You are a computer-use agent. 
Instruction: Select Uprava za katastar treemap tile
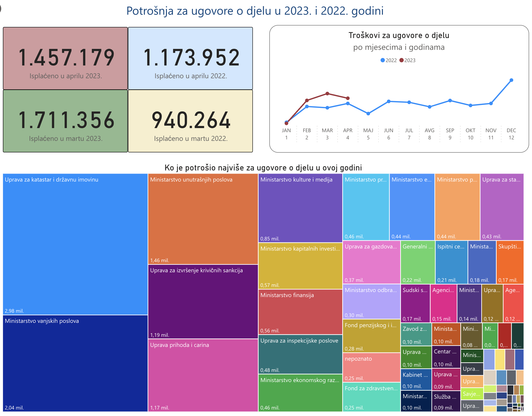(x=75, y=244)
